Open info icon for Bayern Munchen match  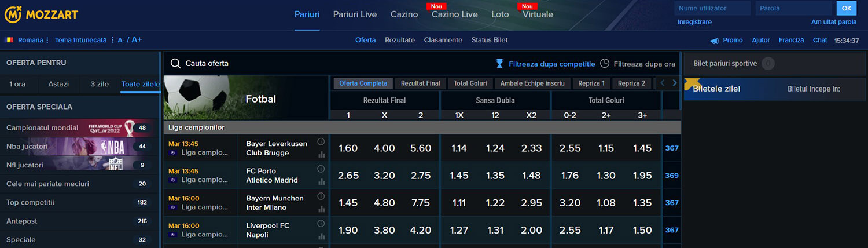(321, 196)
